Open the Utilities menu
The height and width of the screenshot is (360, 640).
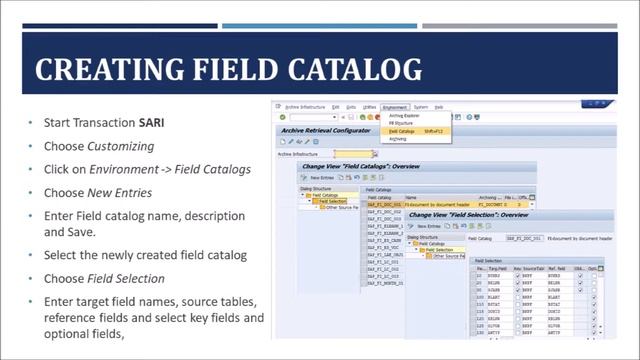(369, 107)
